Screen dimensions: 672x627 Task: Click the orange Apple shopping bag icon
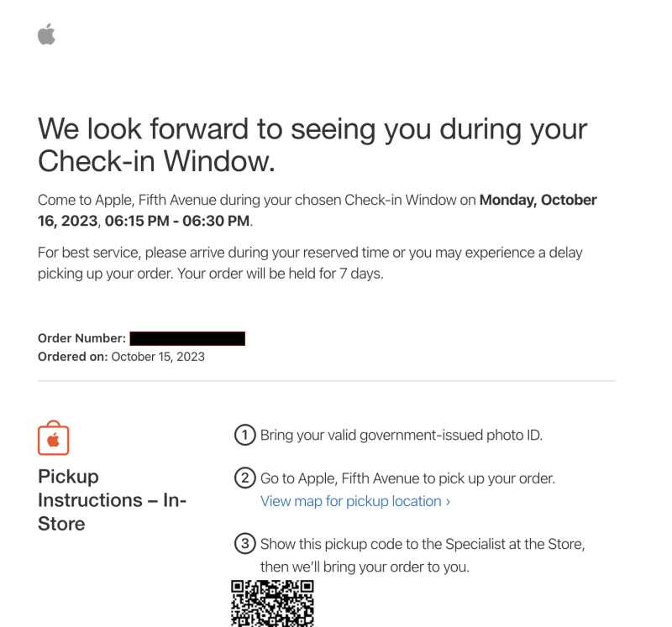pyautogui.click(x=53, y=438)
